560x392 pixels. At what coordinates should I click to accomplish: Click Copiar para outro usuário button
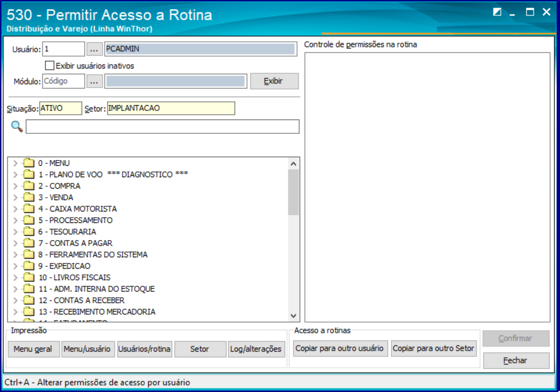coord(340,349)
